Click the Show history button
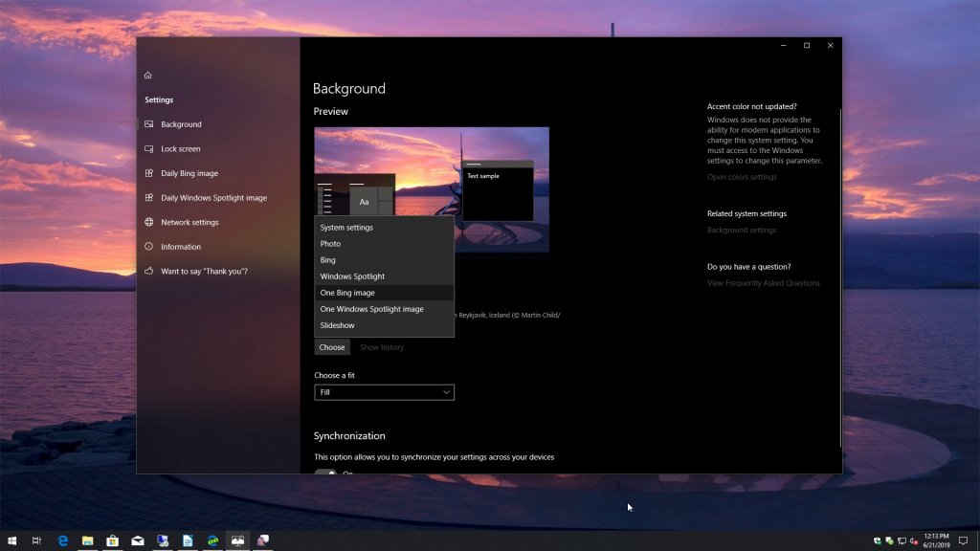 tap(381, 347)
